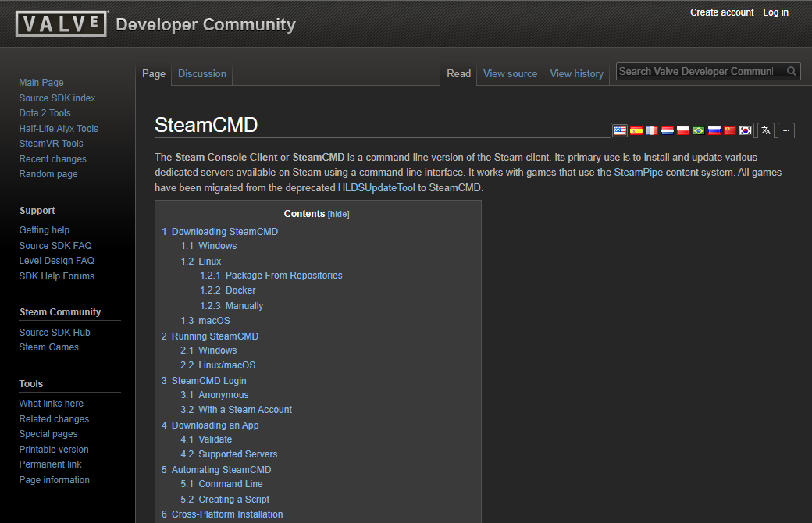This screenshot has height=523, width=812.
Task: Open Source SDK FAQ
Action: click(x=55, y=245)
